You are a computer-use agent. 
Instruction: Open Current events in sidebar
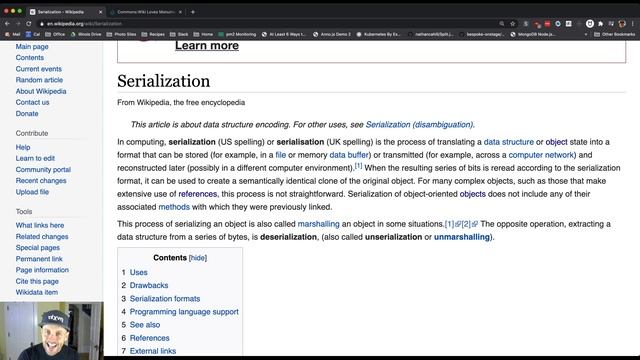click(x=39, y=69)
